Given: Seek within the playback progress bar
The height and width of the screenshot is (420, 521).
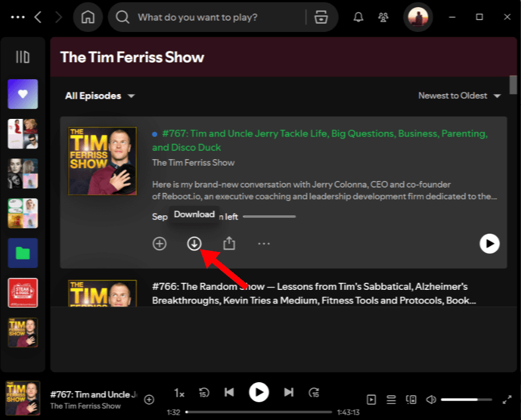Looking at the screenshot, I should [x=259, y=412].
